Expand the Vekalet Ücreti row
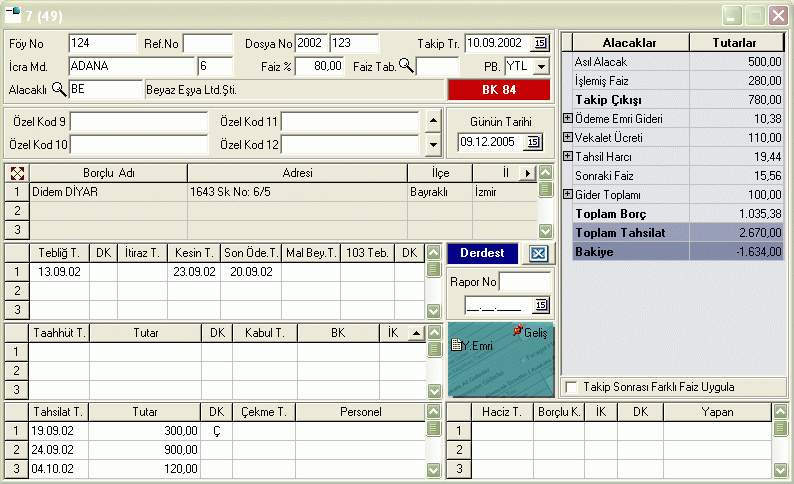794x484 pixels. 568,137
